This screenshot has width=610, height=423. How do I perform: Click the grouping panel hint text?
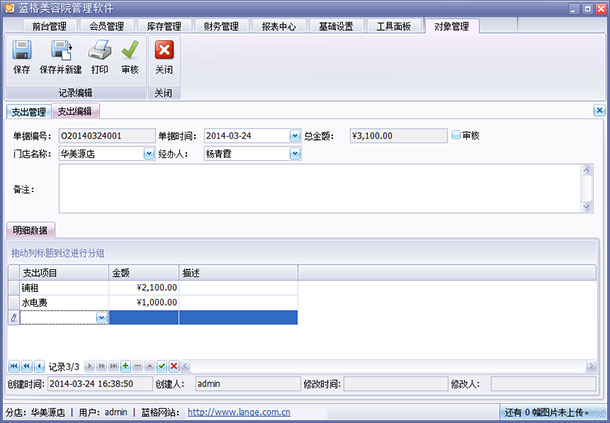tap(58, 253)
